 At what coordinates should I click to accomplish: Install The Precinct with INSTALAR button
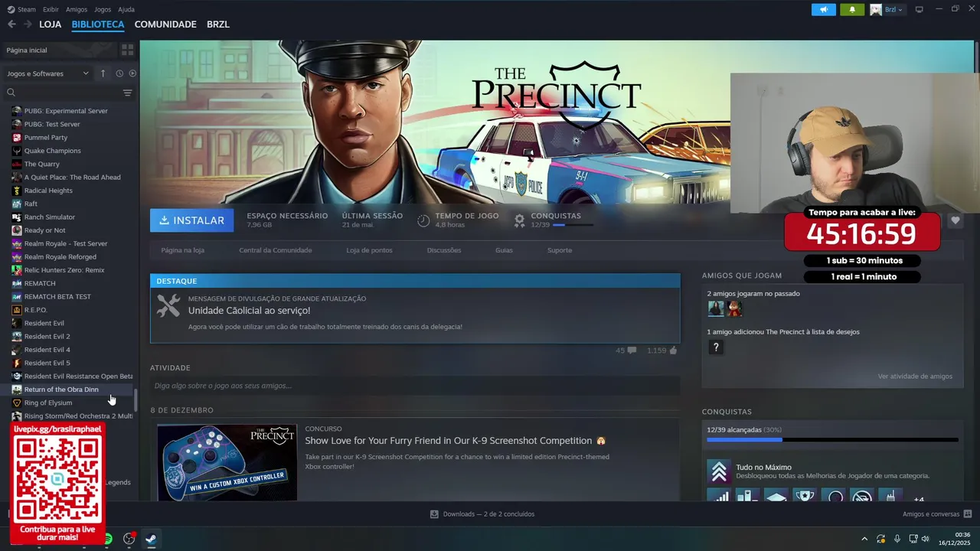(x=192, y=220)
